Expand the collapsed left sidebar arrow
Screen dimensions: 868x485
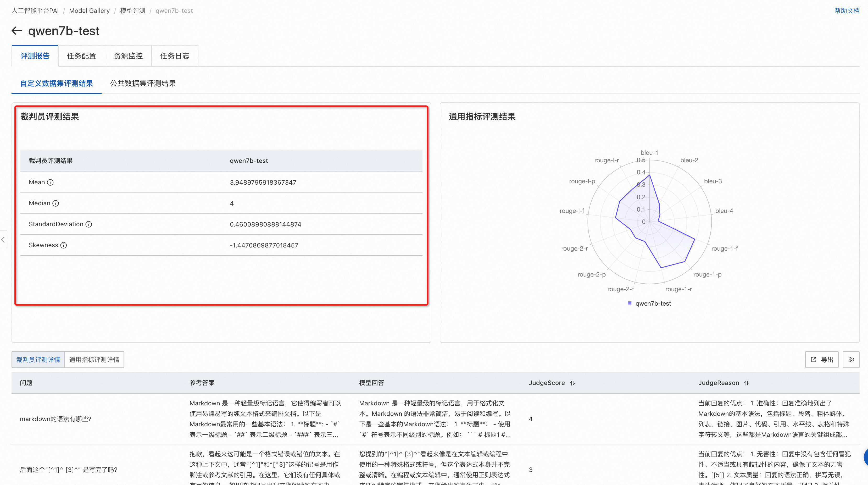[3, 240]
